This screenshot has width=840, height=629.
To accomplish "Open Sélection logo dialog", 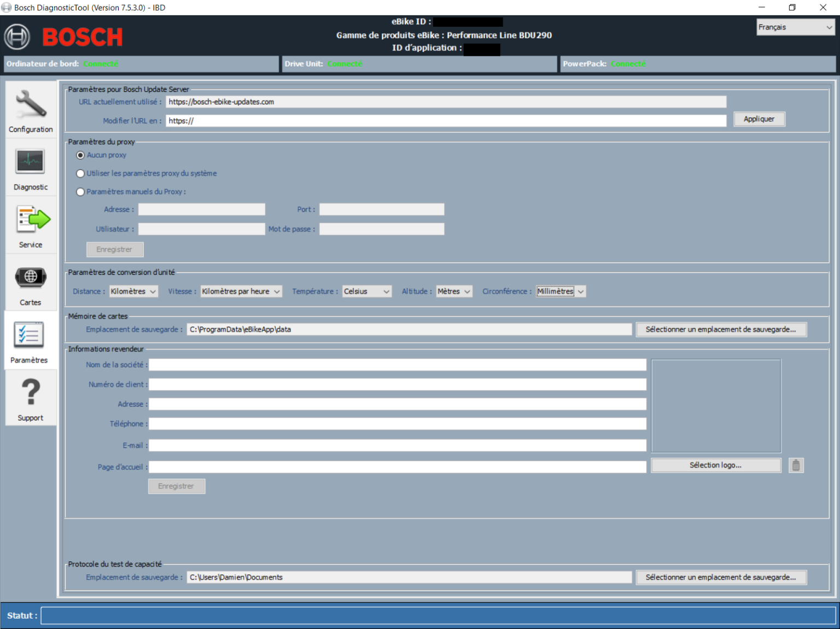I will (715, 465).
